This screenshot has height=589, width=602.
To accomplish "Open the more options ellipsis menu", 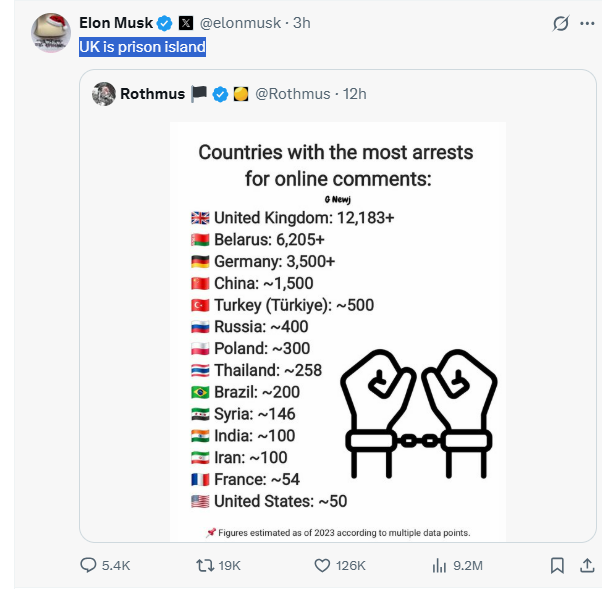I will click(x=587, y=23).
